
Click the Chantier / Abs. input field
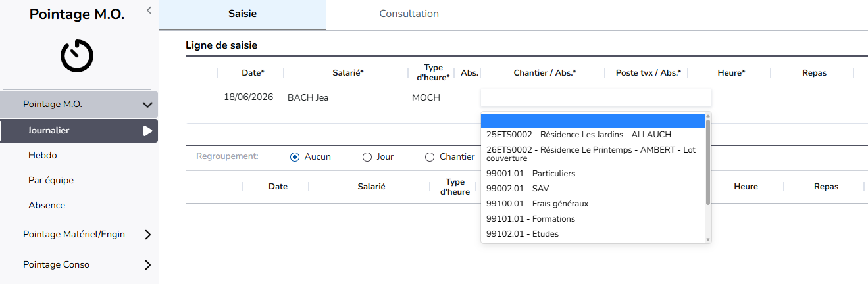(x=596, y=98)
